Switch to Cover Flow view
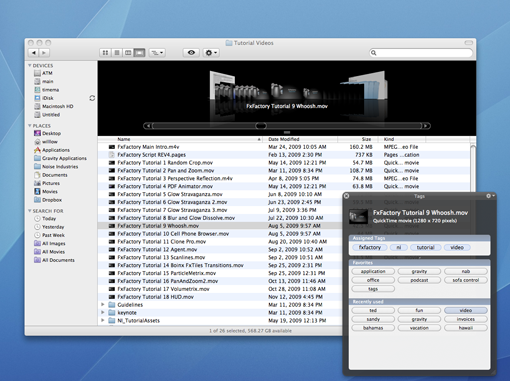 139,53
